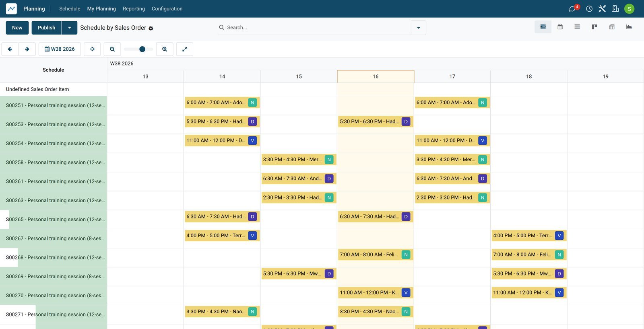Viewport: 644px width, 329px height.
Task: Open the 5:30 PM - 6:30 PM Mw shift on day 18
Action: pos(529,273)
